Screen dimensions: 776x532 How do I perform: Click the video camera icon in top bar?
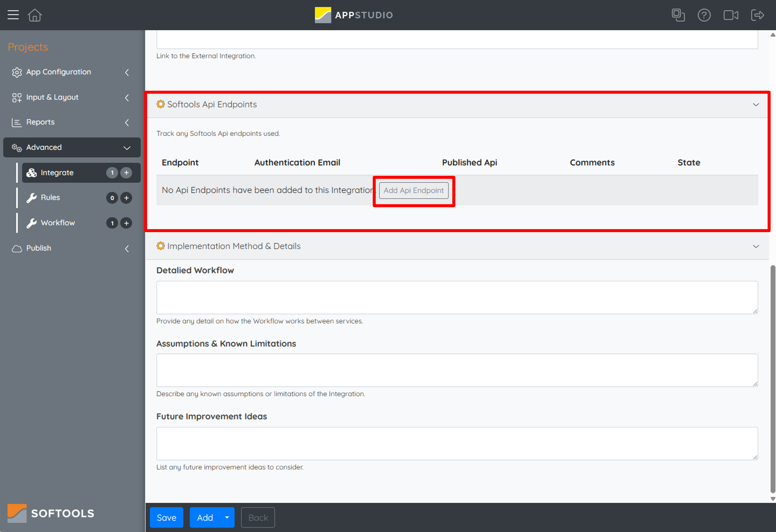pos(731,15)
